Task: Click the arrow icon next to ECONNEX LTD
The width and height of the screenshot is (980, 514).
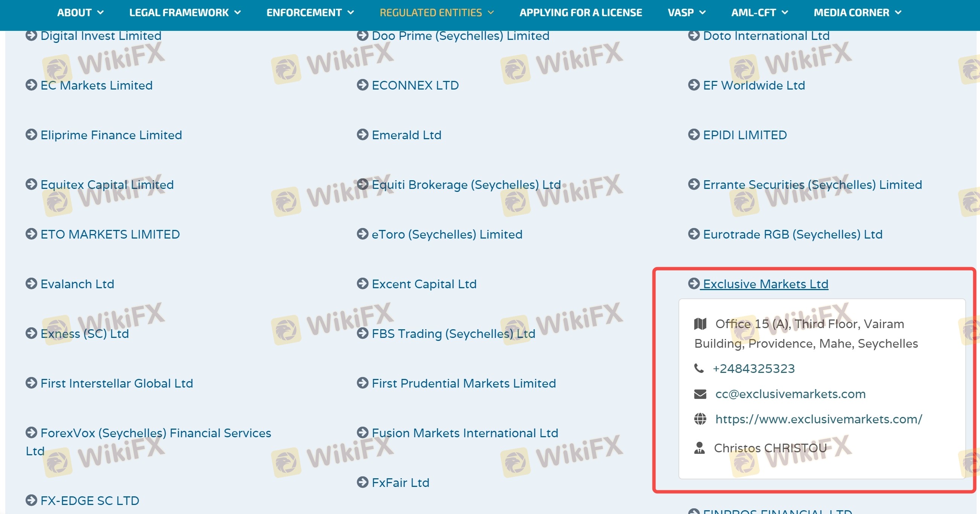Action: click(363, 85)
